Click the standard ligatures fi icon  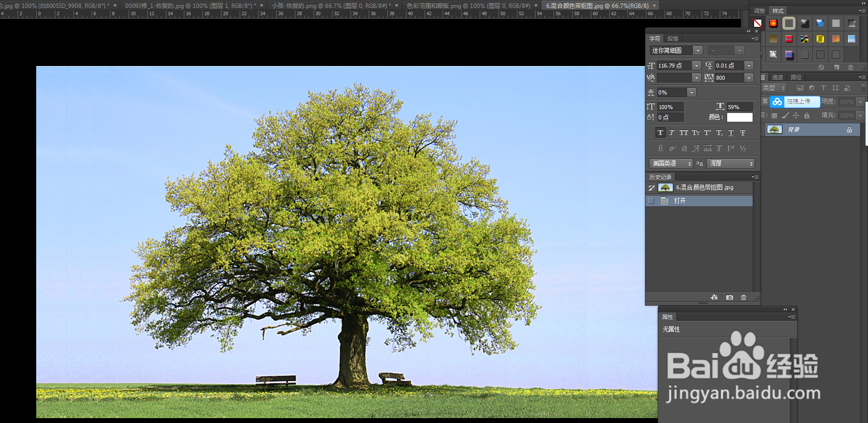[x=661, y=148]
